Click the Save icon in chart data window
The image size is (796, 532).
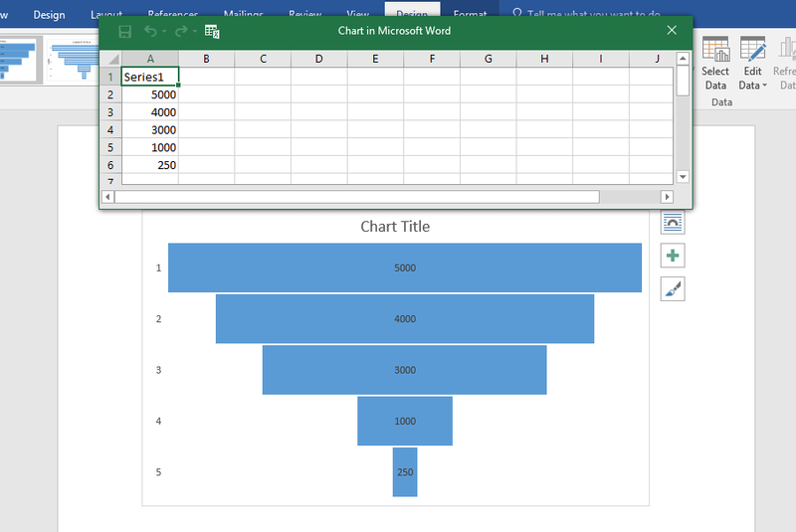125,32
